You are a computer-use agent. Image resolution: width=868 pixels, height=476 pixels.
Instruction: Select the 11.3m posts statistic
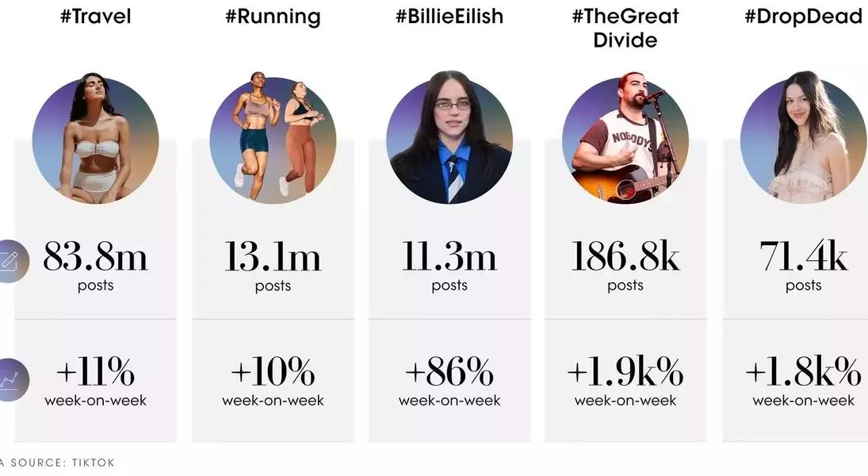click(x=449, y=266)
